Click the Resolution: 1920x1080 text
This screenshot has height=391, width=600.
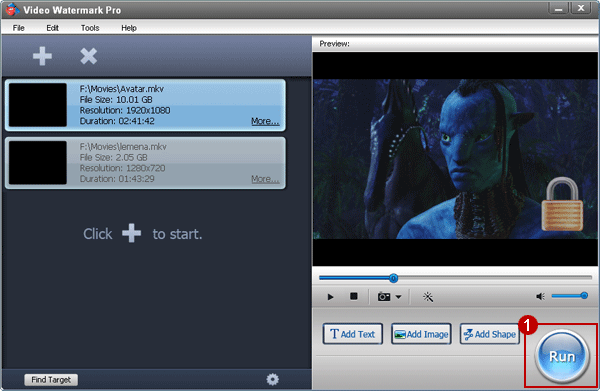pyautogui.click(x=125, y=110)
